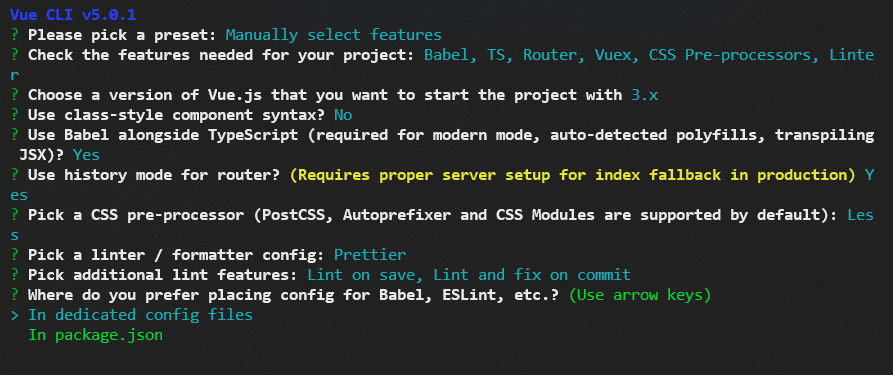Click the 'Prettier' linter config answer
893x375 pixels.
370,255
